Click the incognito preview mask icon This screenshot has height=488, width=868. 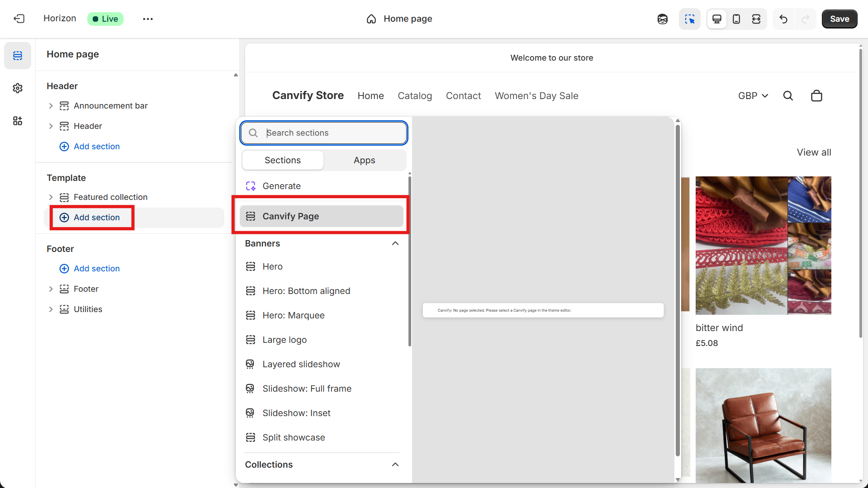[x=662, y=19]
